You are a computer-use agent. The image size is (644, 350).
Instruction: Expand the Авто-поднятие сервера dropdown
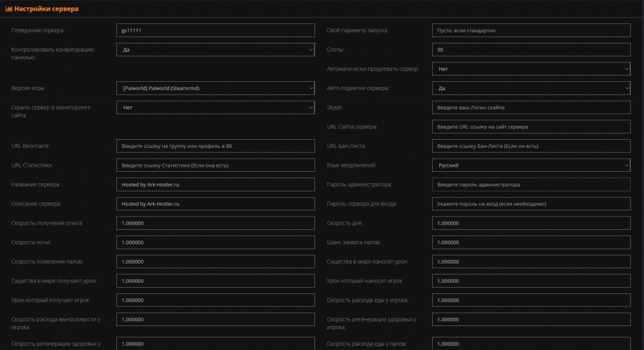(531, 88)
